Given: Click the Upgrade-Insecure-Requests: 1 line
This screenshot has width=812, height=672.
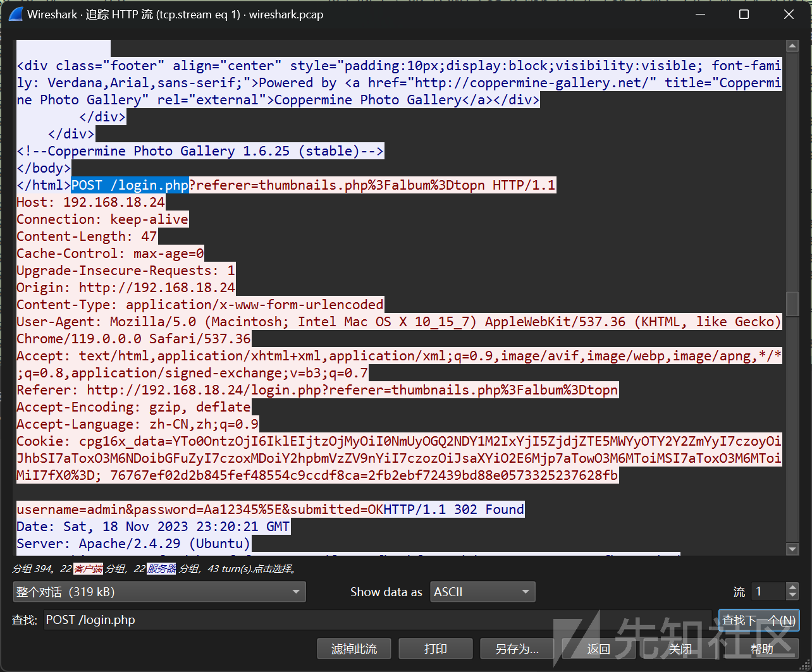Looking at the screenshot, I should 126,271.
